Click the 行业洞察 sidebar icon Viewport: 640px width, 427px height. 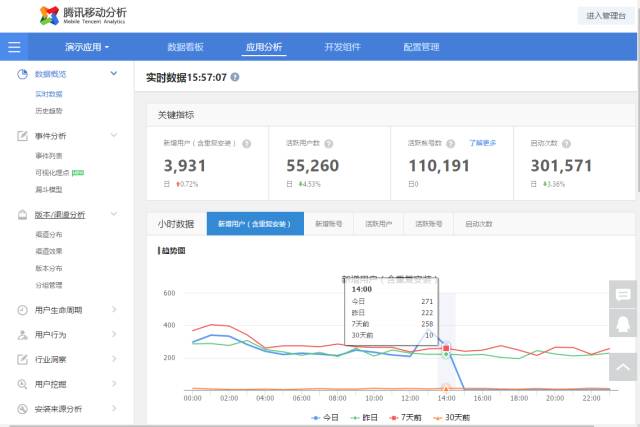[x=22, y=360]
